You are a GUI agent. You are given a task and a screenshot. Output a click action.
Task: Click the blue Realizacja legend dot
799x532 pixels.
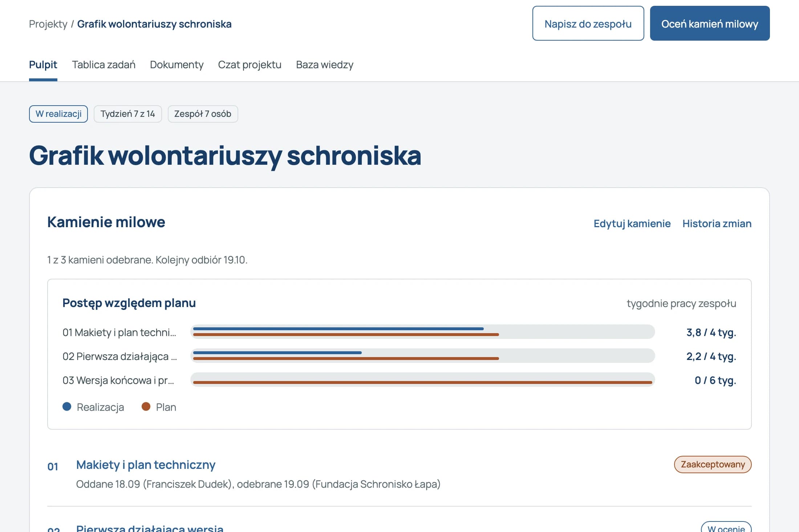(67, 406)
